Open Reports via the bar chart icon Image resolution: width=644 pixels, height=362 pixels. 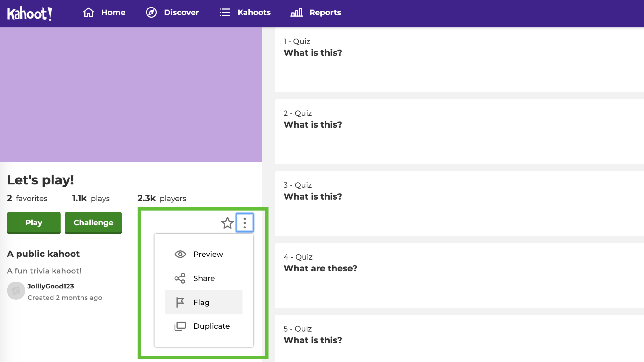[x=296, y=13]
